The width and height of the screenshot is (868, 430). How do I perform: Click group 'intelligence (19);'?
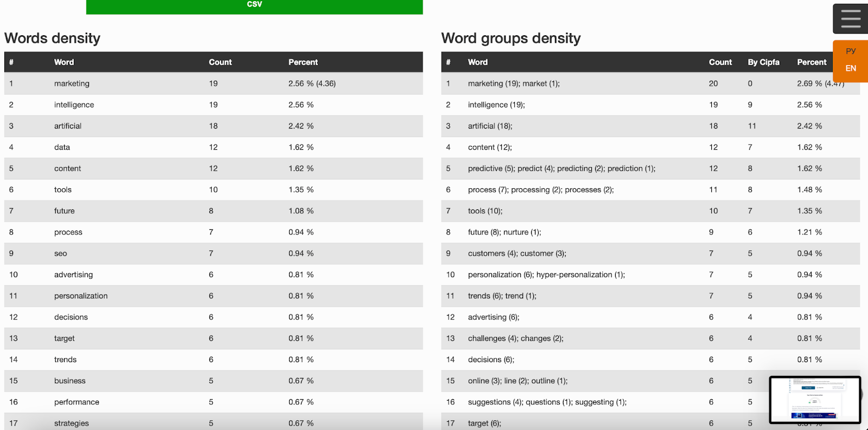496,105
